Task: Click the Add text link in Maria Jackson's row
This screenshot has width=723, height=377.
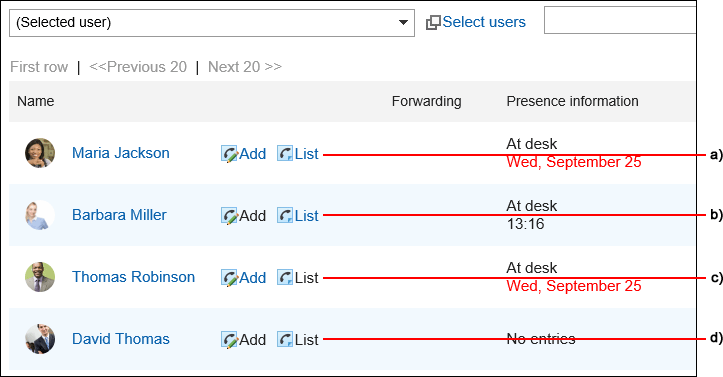Action: tap(253, 153)
